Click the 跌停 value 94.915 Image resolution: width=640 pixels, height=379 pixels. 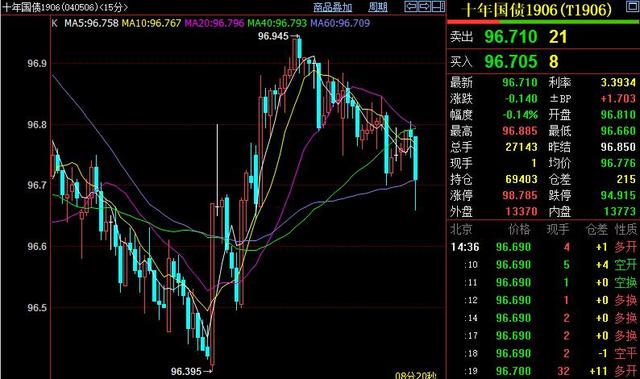coord(618,195)
